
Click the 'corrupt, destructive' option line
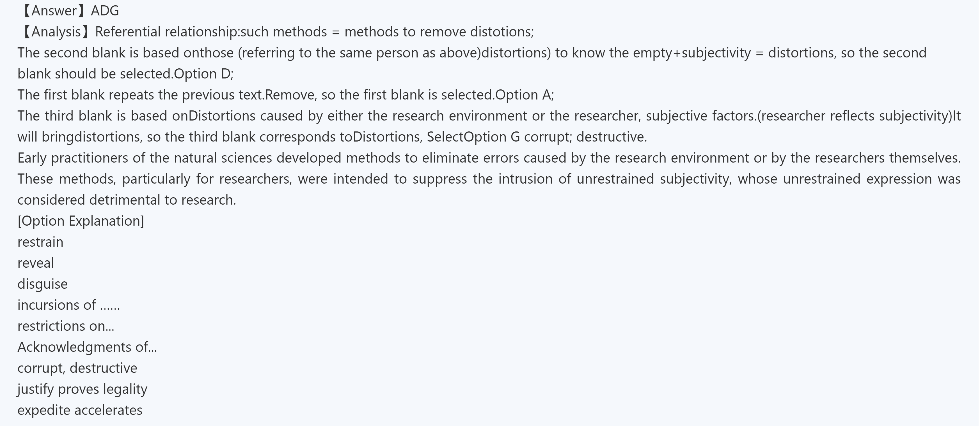(77, 368)
